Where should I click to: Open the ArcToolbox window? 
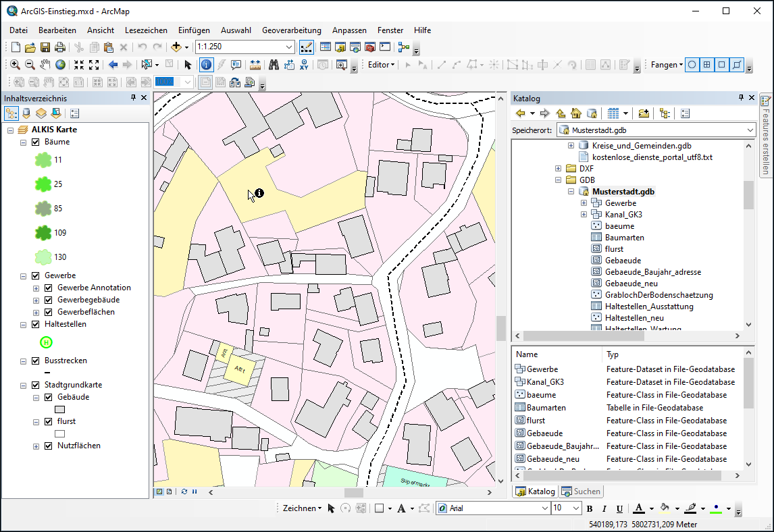click(369, 47)
